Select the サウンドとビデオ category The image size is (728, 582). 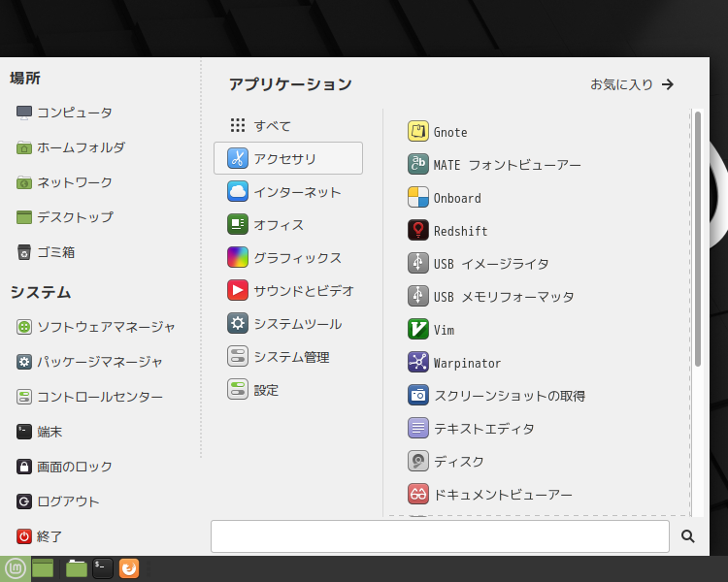coord(288,291)
